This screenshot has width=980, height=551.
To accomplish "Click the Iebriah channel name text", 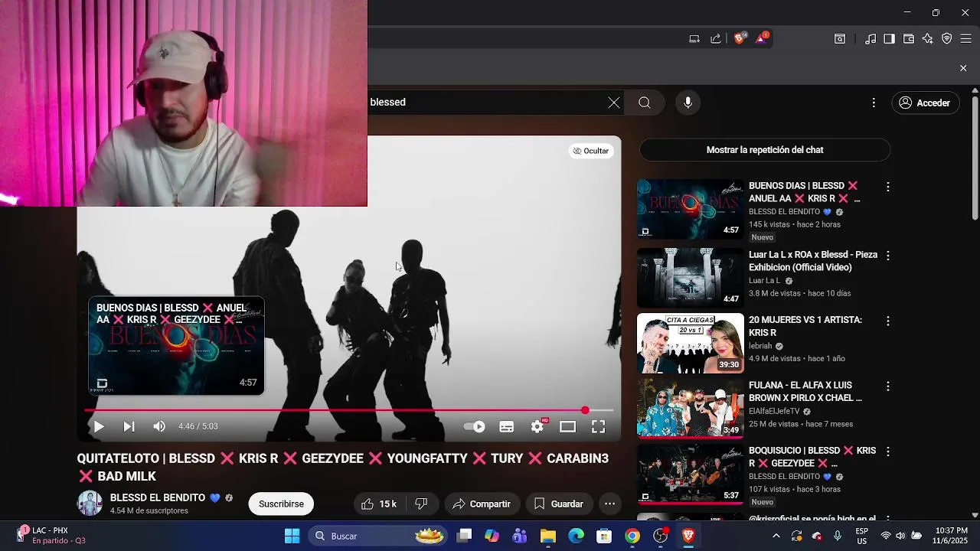I will [x=761, y=346].
